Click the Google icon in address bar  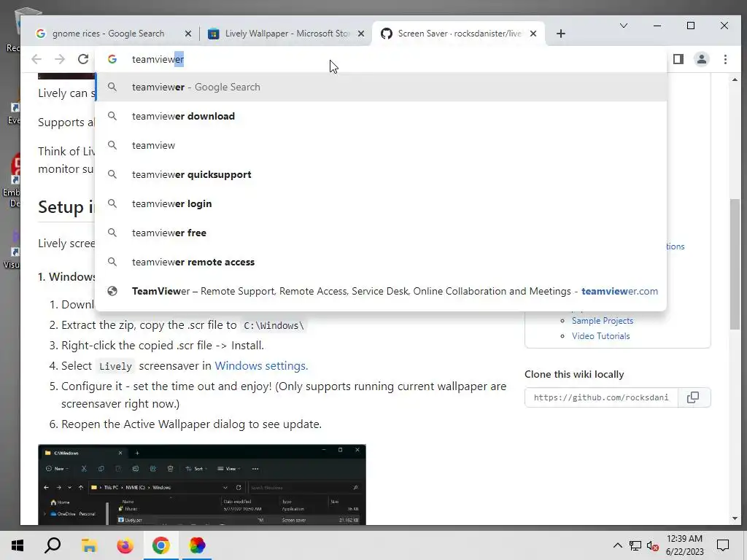click(112, 59)
